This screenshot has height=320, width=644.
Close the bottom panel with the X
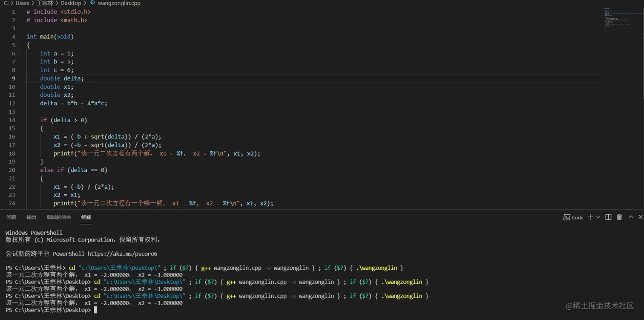pos(640,217)
